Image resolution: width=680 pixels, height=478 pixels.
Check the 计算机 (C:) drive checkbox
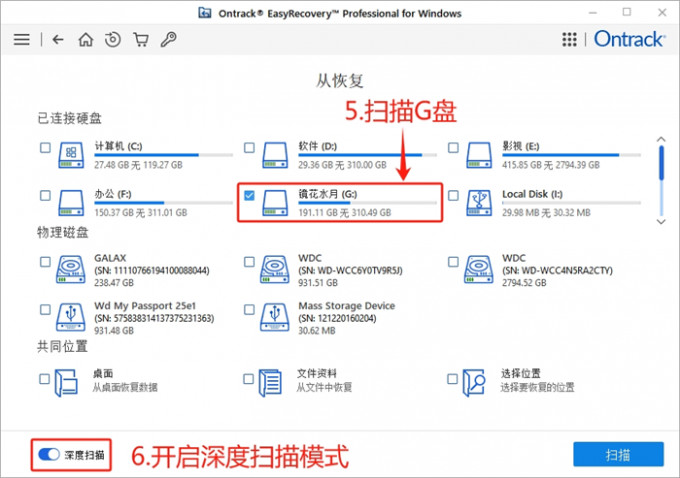45,148
